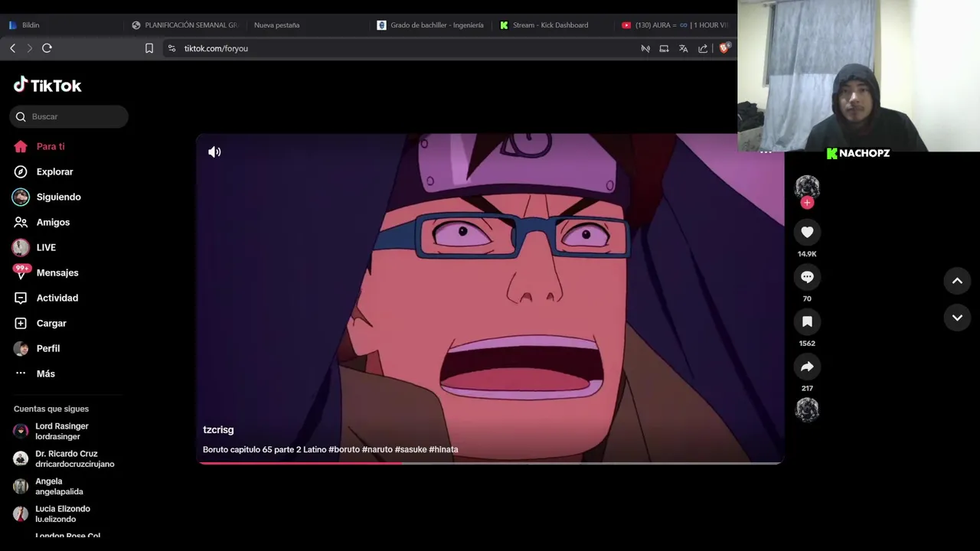
Task: Go forward with browser forward arrow
Action: (x=29, y=48)
